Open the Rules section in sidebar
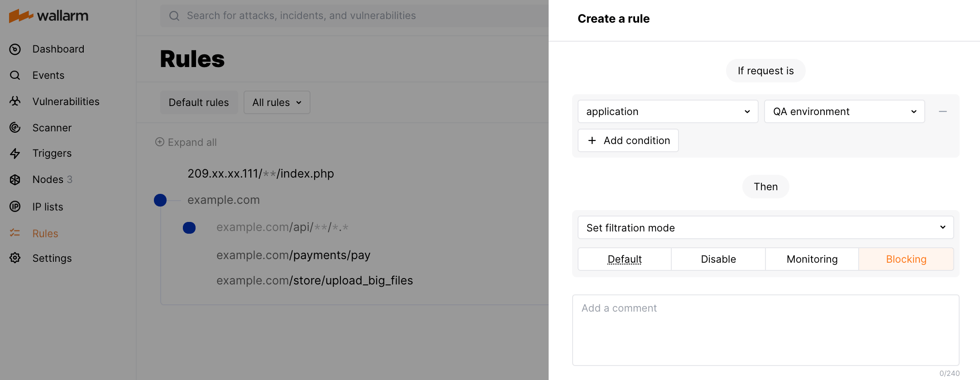This screenshot has width=980, height=380. pyautogui.click(x=45, y=234)
